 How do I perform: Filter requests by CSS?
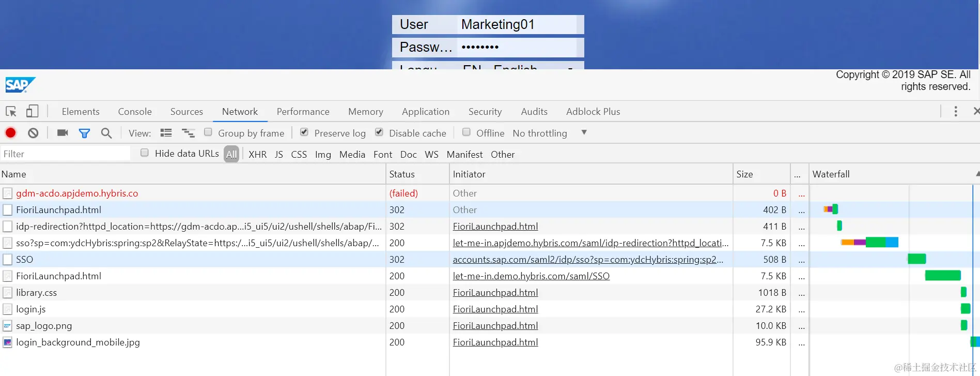(299, 155)
